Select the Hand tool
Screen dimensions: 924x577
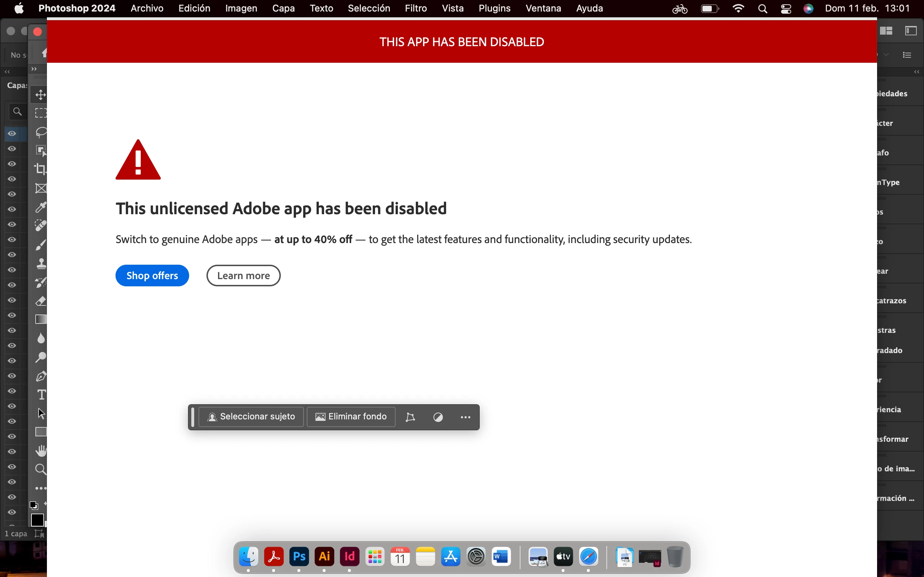40,451
